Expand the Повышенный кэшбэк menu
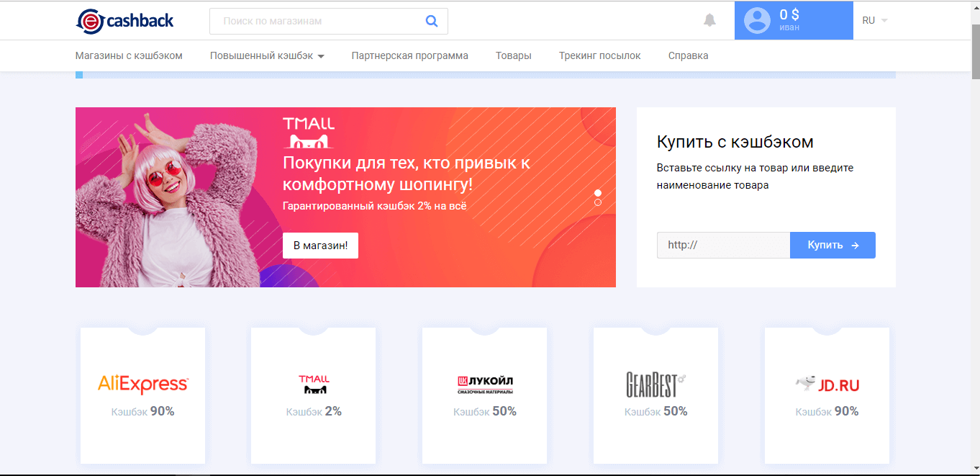980x476 pixels. pos(267,55)
